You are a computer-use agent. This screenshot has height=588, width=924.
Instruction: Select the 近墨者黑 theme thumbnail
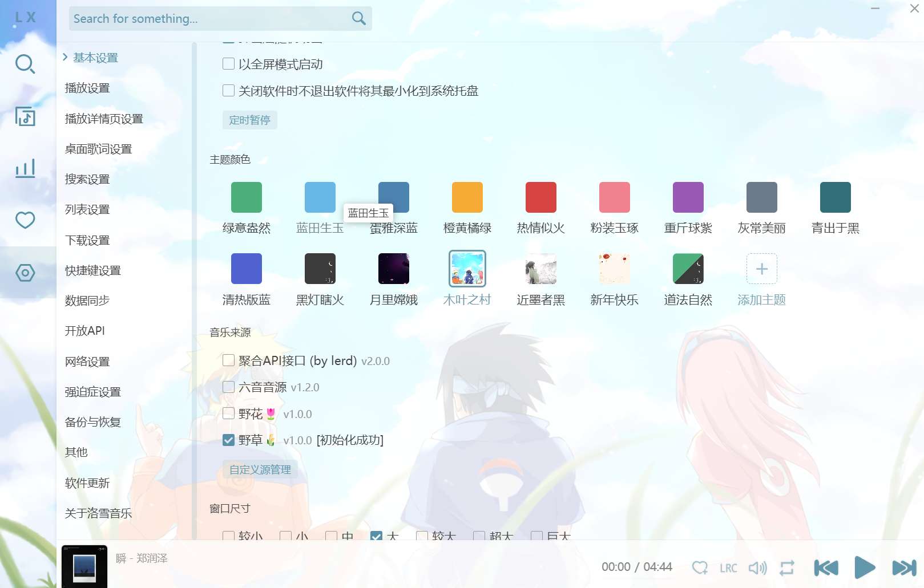541,269
